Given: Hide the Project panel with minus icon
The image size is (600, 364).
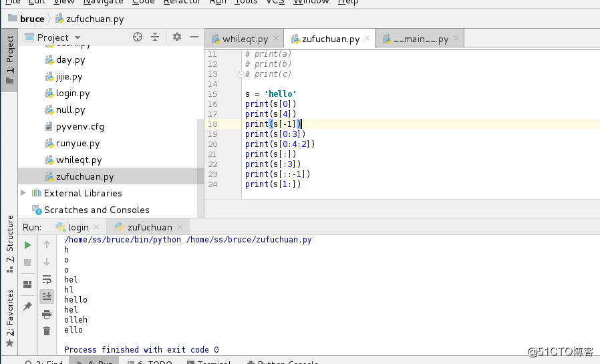Looking at the screenshot, I should [x=194, y=37].
